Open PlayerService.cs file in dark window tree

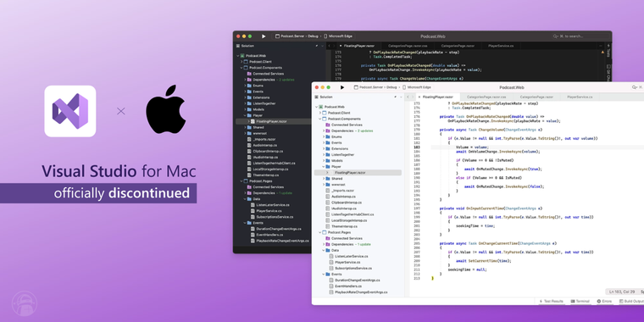pos(268,211)
